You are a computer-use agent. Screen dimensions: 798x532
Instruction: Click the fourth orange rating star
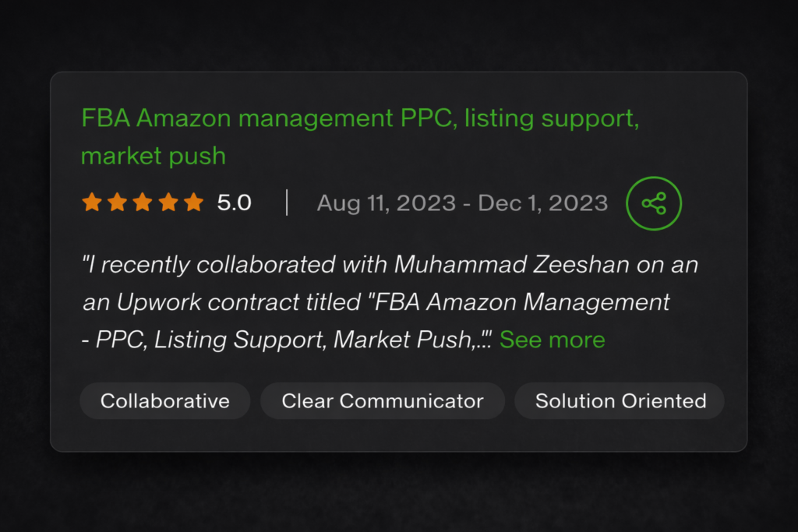(x=168, y=203)
